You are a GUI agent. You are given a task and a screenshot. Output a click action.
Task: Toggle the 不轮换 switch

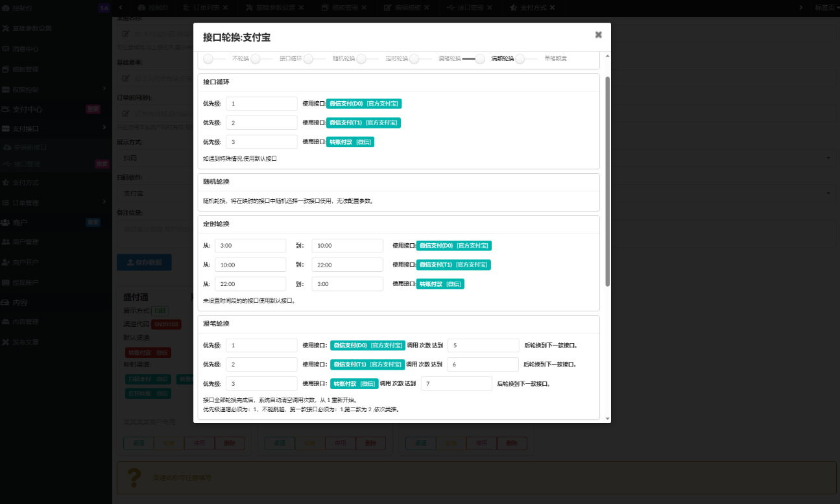pyautogui.click(x=214, y=58)
